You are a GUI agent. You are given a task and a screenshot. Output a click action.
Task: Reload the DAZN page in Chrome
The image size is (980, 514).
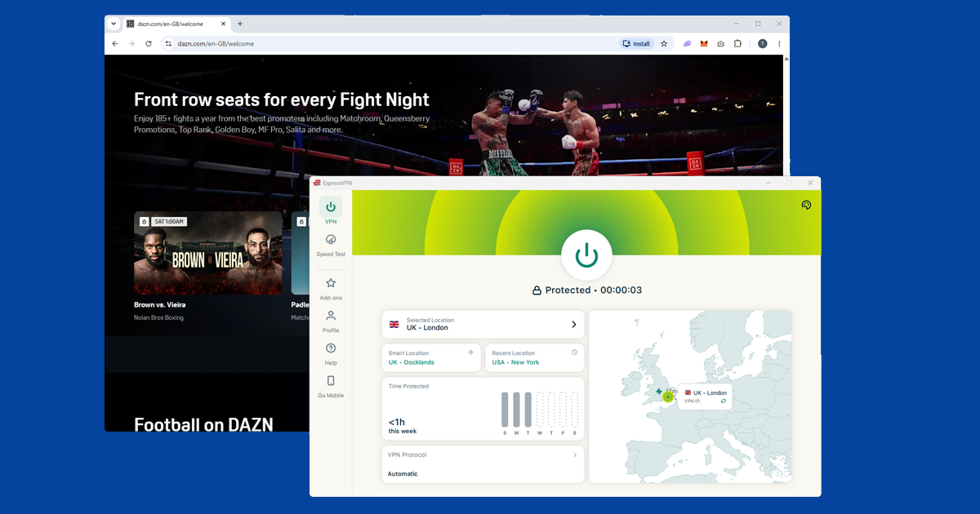click(149, 43)
